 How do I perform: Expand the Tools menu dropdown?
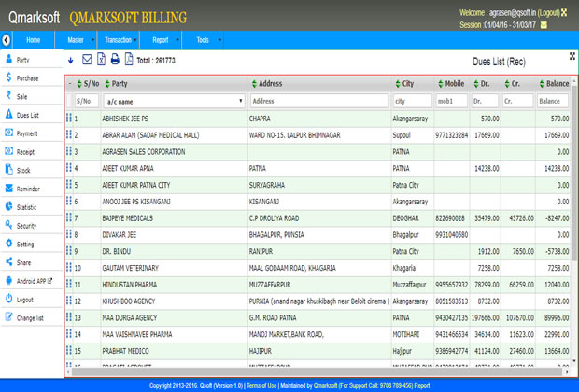[220, 40]
